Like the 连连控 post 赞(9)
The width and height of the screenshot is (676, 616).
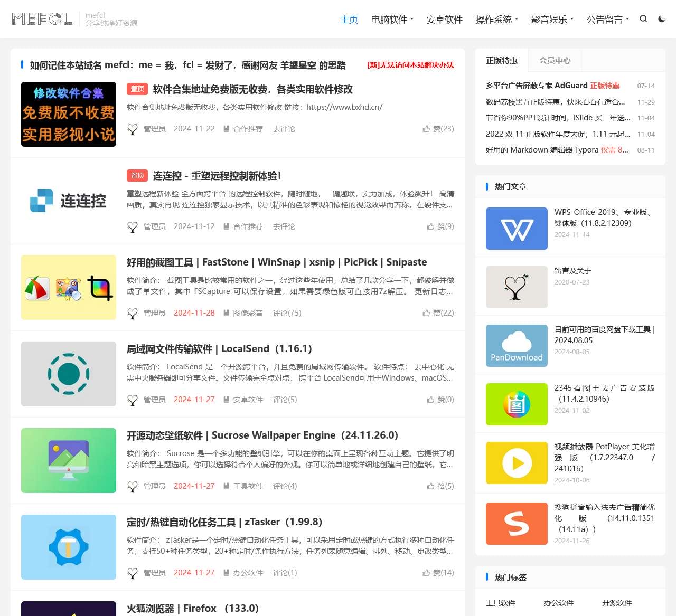coord(440,226)
